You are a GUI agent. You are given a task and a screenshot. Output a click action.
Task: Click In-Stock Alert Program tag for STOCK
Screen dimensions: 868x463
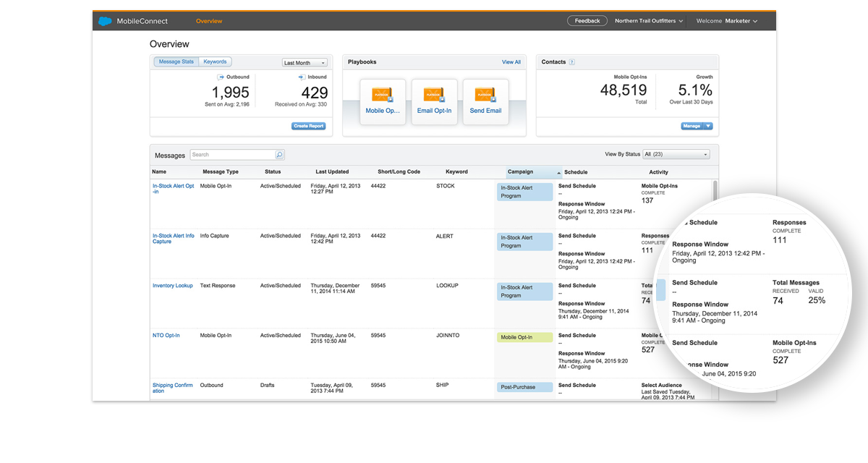coord(525,192)
